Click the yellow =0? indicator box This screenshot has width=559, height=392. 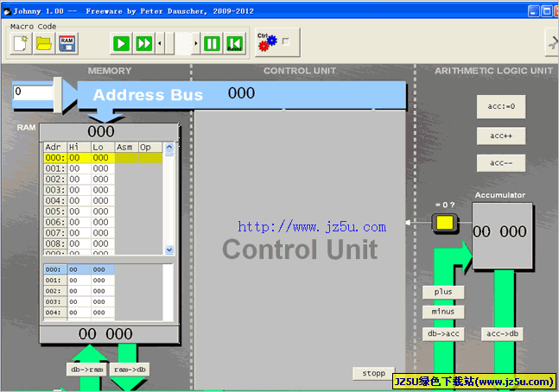click(445, 224)
